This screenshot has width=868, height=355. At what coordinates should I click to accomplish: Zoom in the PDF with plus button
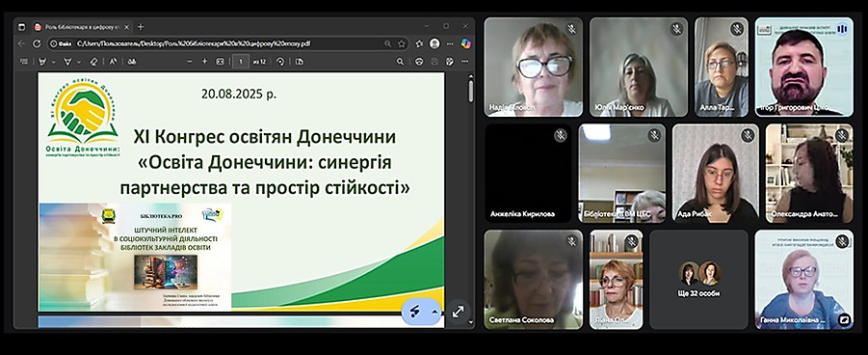204,62
